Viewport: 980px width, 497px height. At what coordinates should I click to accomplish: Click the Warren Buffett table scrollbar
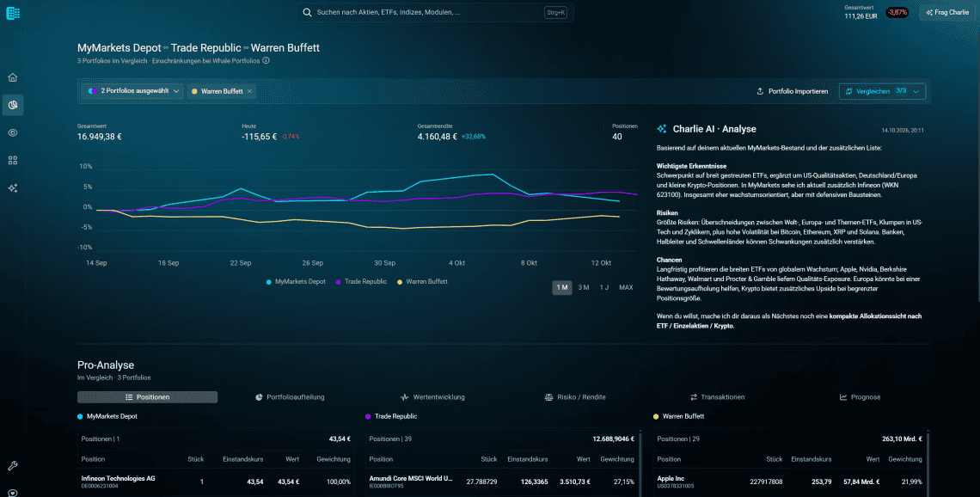pos(928,463)
